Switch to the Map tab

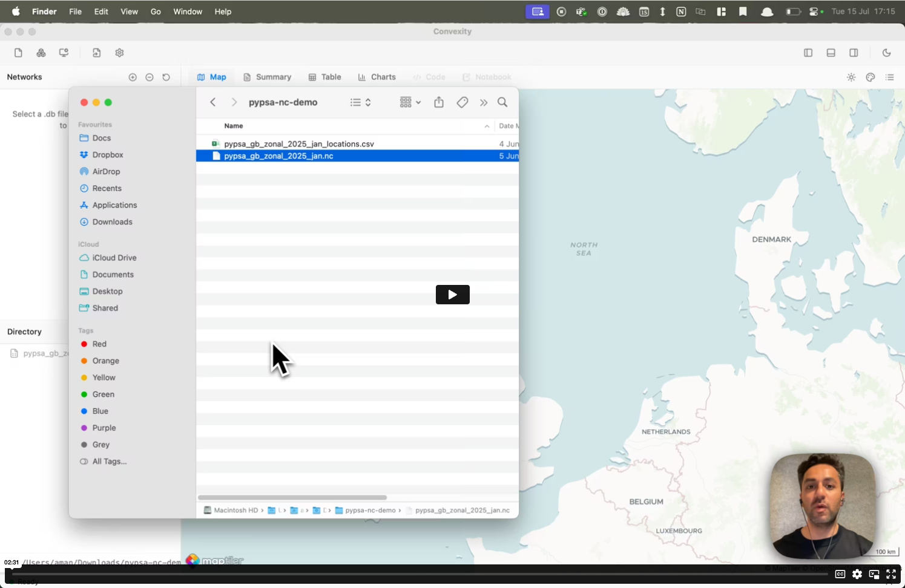(212, 77)
